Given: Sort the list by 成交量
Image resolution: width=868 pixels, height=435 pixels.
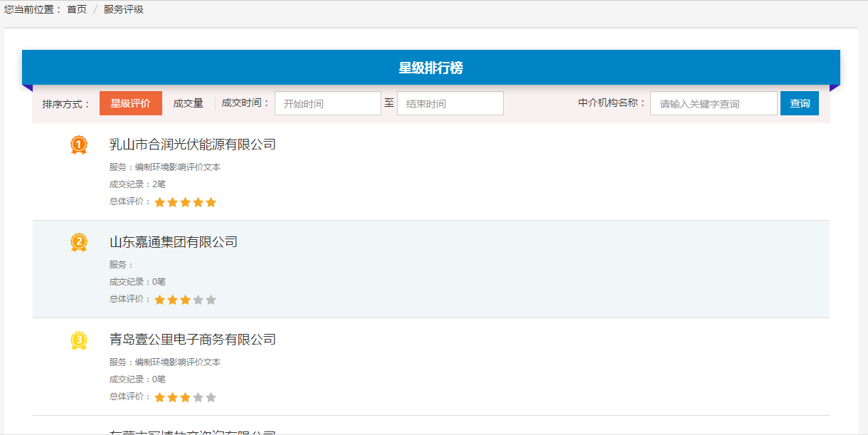Looking at the screenshot, I should click(x=188, y=103).
